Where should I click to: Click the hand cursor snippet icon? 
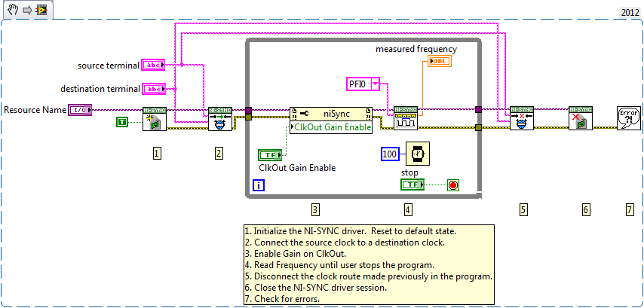click(13, 10)
